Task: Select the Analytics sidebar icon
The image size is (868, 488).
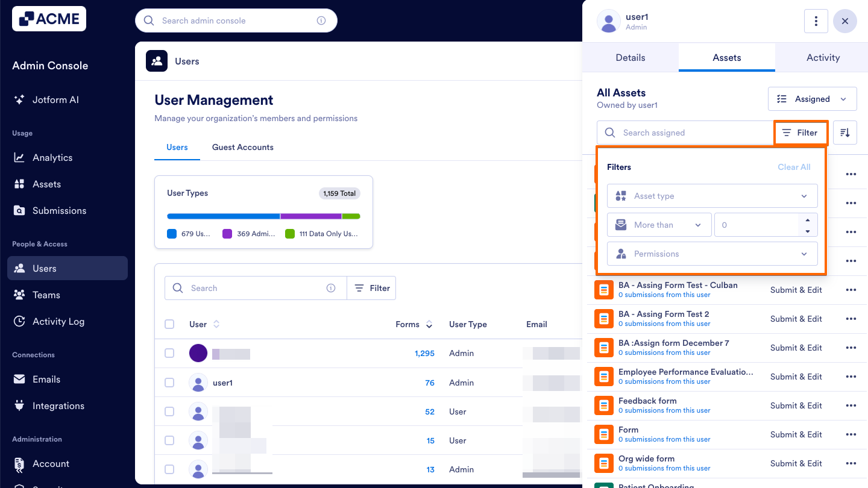Action: [x=19, y=157]
